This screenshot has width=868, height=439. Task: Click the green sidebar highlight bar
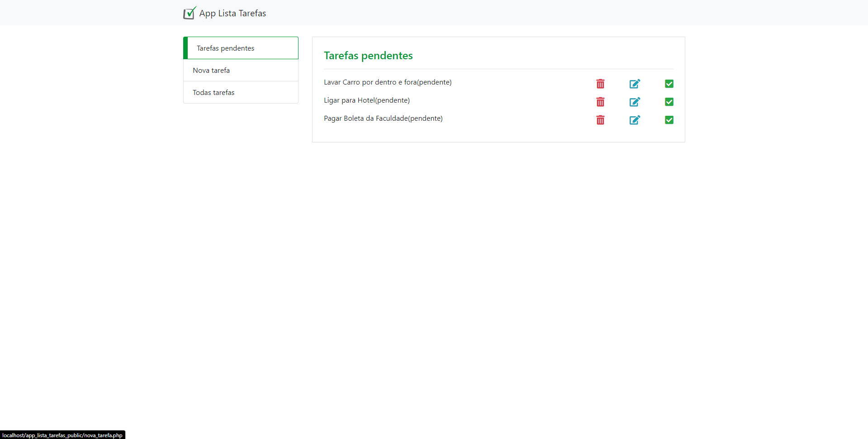(x=185, y=47)
